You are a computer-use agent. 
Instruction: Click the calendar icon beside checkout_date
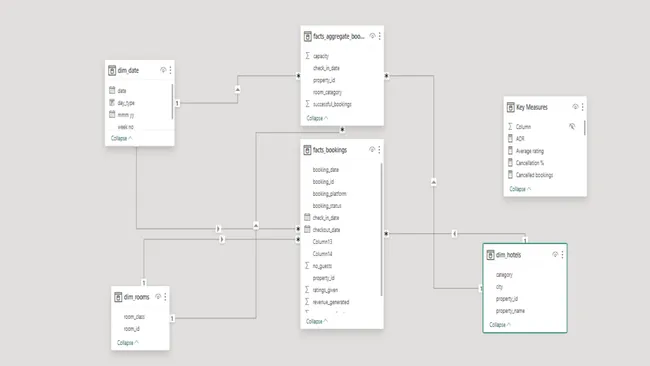tap(307, 229)
